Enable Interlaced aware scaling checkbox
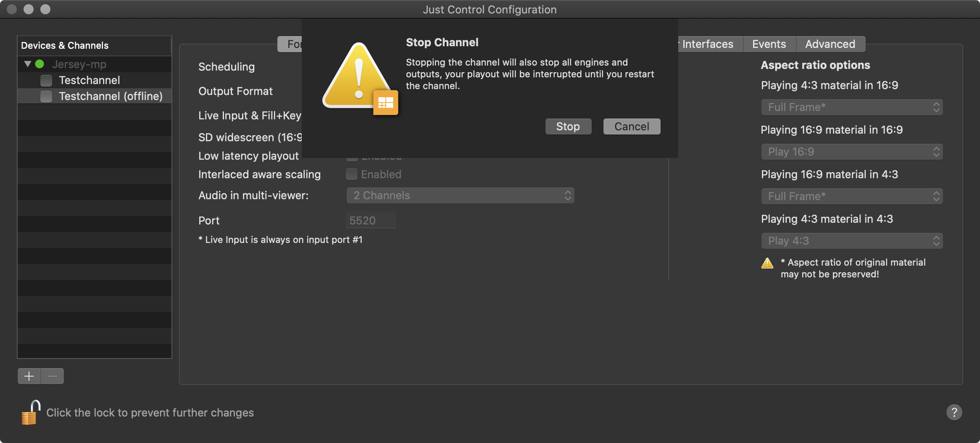Image resolution: width=980 pixels, height=443 pixels. (x=352, y=174)
